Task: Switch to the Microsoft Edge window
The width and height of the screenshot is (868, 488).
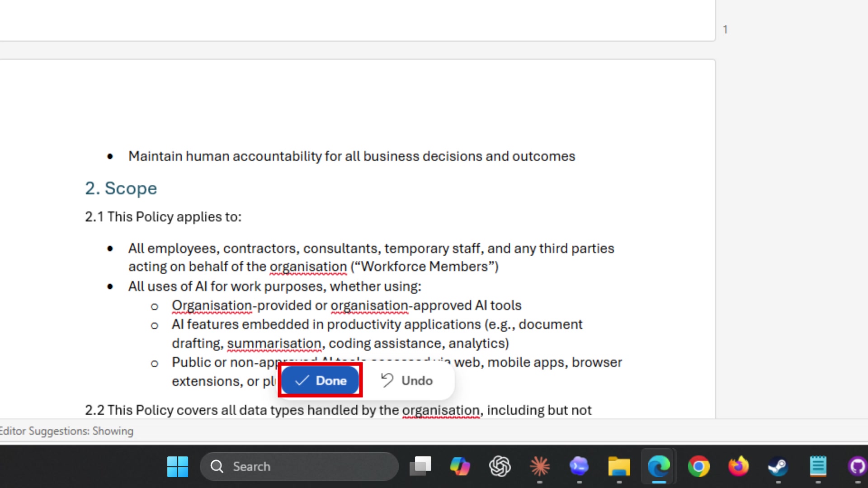Action: click(659, 466)
